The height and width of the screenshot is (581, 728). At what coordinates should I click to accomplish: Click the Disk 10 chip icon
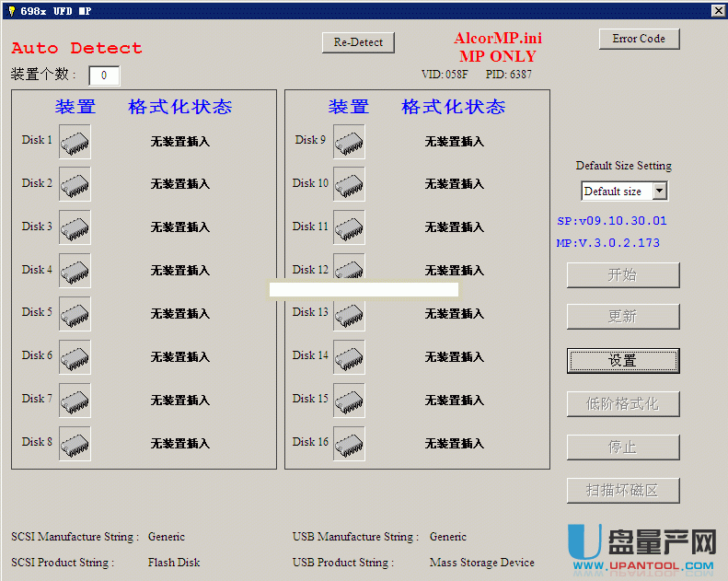click(x=349, y=185)
